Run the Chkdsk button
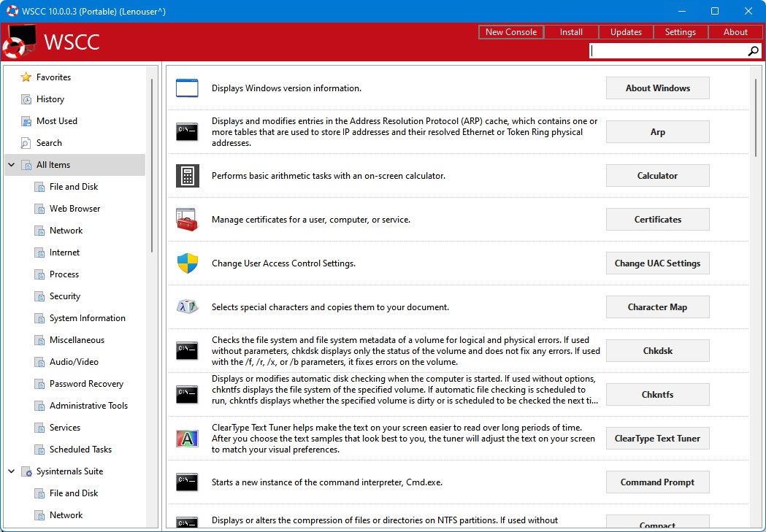 657,350
